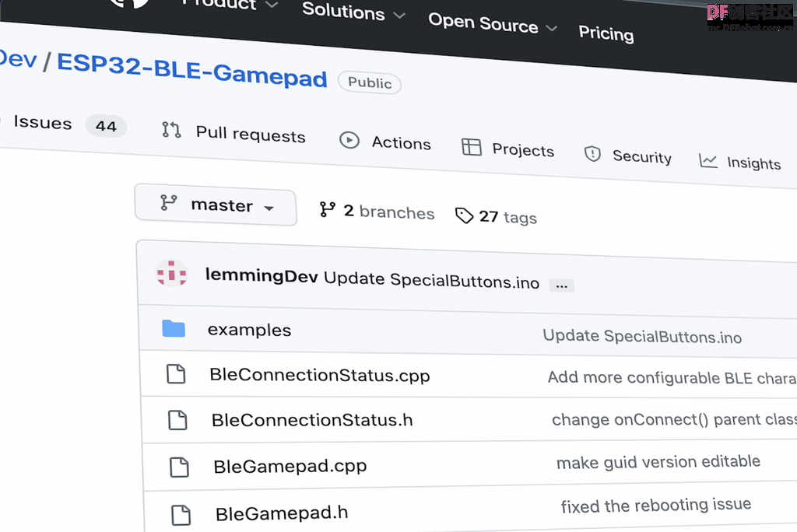Expand the Open Source menu
The image size is (797, 532).
coord(493,23)
